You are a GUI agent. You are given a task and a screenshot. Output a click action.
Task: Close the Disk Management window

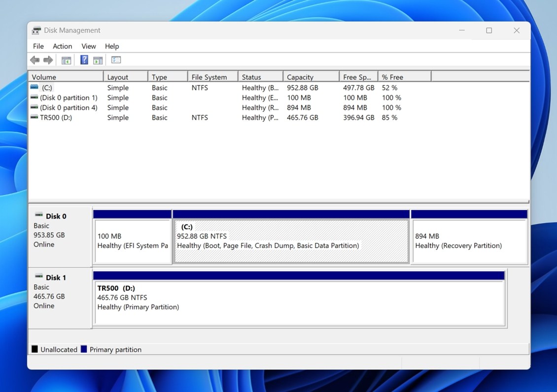point(517,30)
